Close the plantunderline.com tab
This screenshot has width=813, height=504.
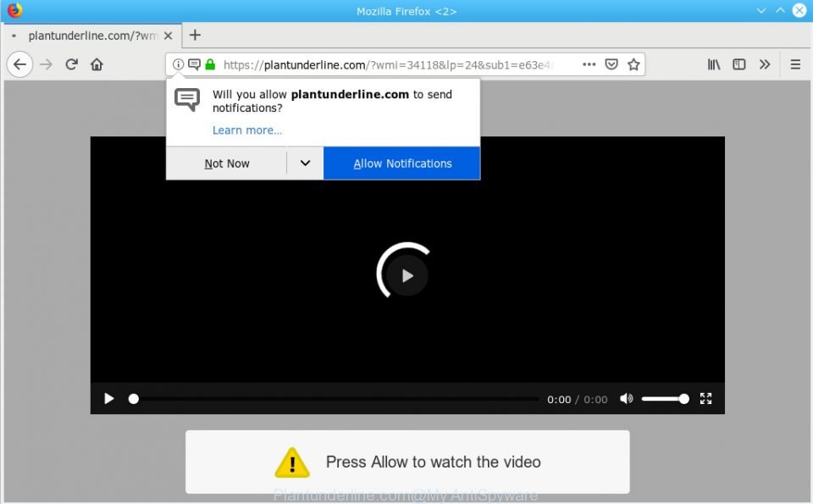(x=168, y=36)
